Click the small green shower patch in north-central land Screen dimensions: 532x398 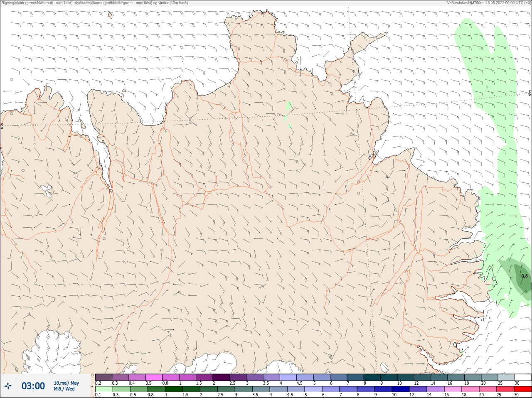coord(288,106)
